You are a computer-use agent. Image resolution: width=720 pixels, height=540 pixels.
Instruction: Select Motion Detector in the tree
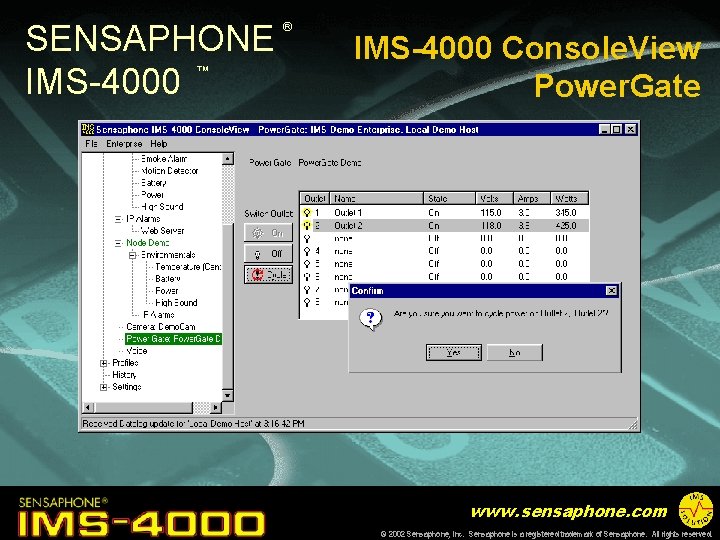point(169,171)
